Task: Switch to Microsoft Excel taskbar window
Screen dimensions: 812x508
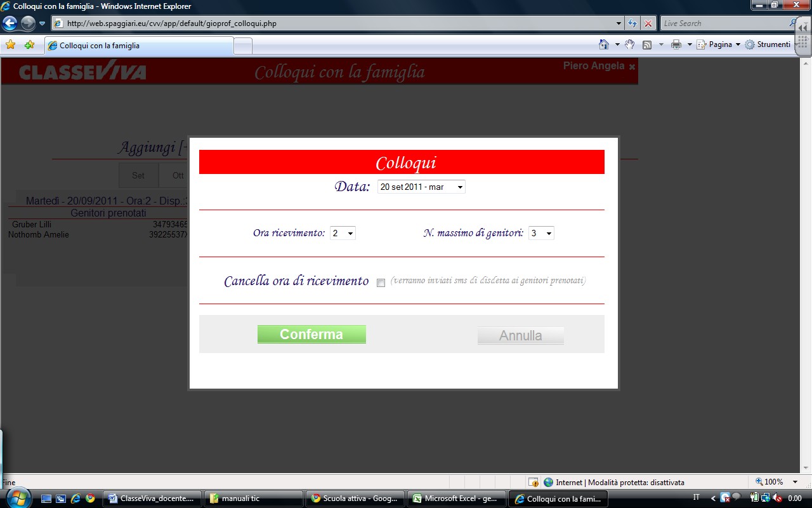Action: pyautogui.click(x=457, y=498)
